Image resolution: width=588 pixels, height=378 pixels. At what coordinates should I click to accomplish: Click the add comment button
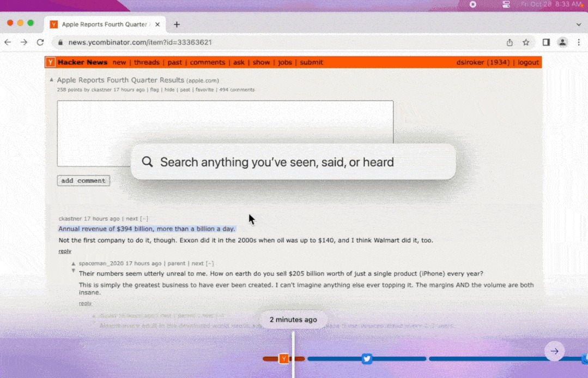(x=83, y=181)
